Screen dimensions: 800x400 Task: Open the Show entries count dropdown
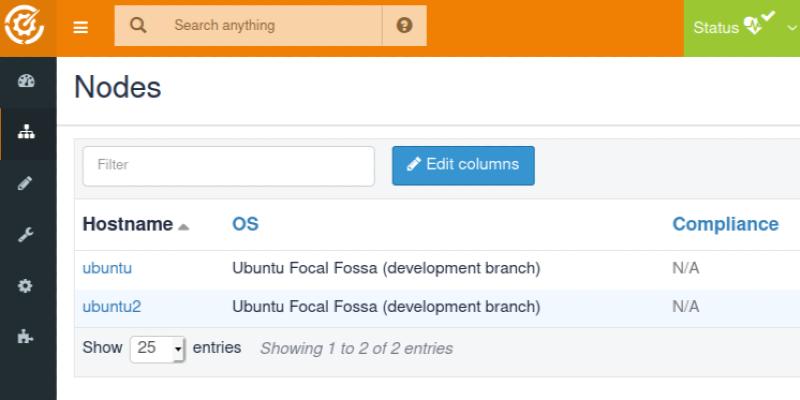pos(158,349)
